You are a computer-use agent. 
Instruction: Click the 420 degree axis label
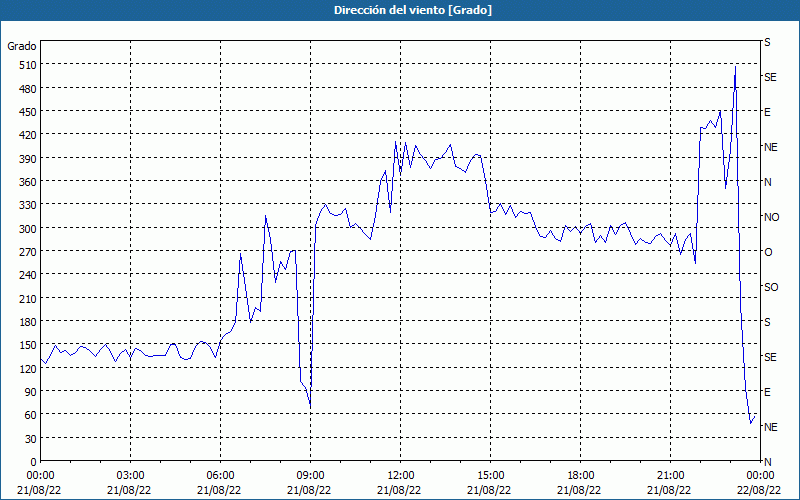click(x=28, y=135)
